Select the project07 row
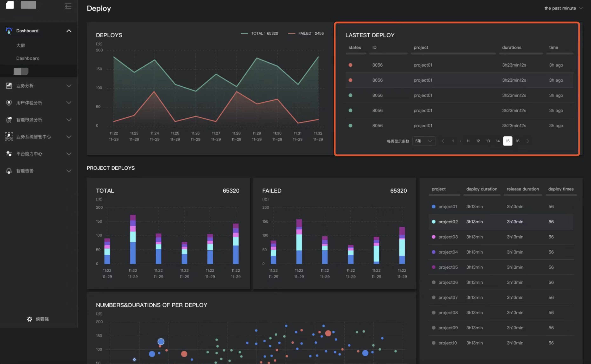 501,298
